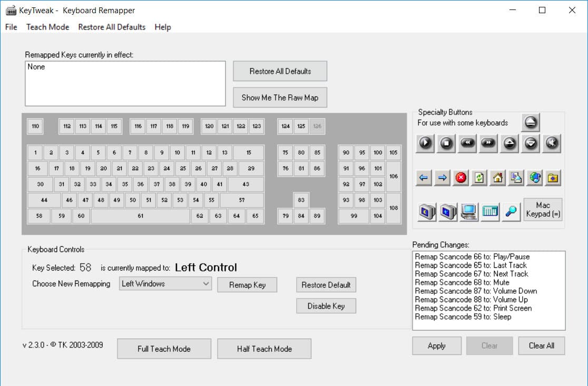Open the File menu
The width and height of the screenshot is (588, 386).
point(11,27)
